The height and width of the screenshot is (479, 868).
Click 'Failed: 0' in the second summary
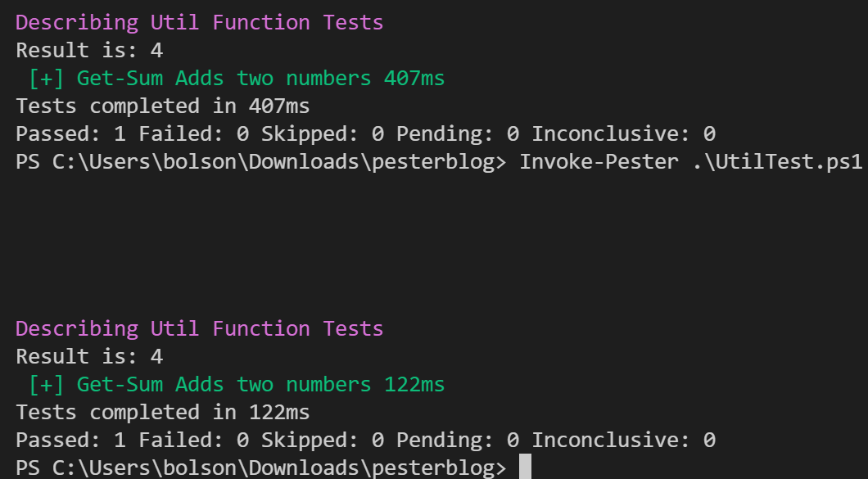pyautogui.click(x=194, y=441)
